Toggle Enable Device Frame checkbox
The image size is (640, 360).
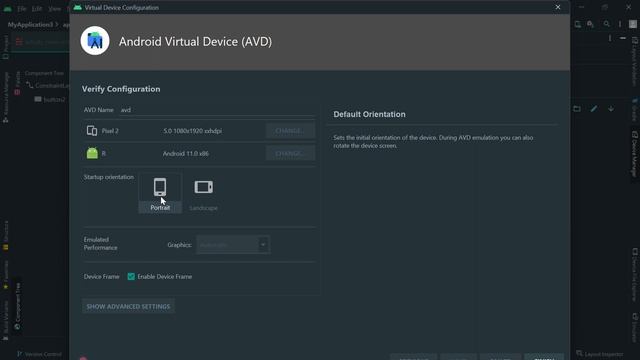(x=131, y=276)
